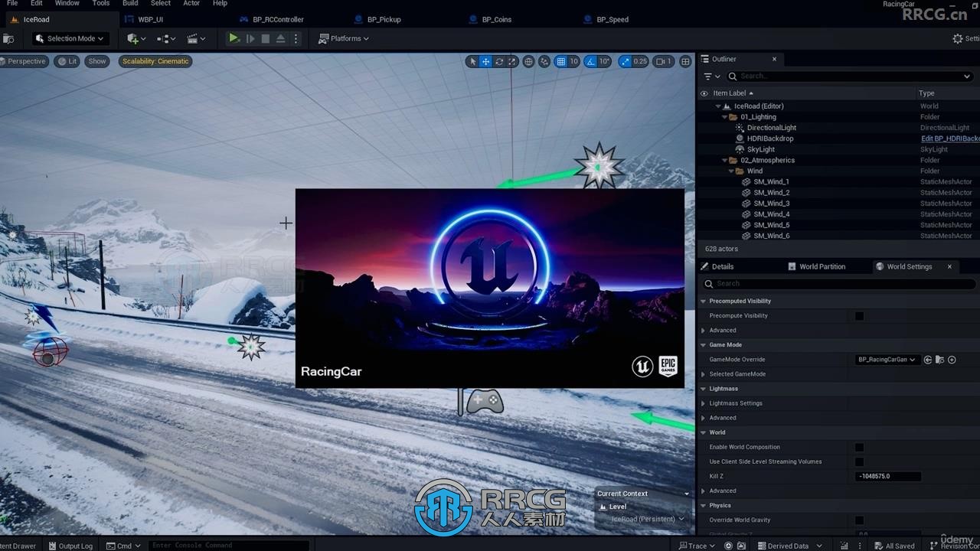Screen dimensions: 980x551
Task: Switch to the BP_RCController tab
Action: 278,19
